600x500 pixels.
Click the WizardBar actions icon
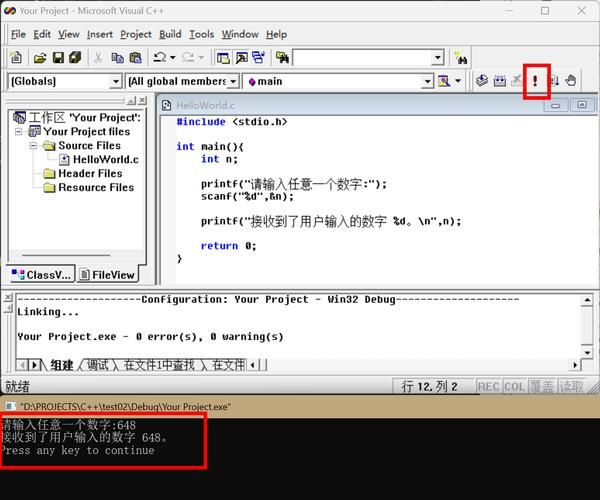pyautogui.click(x=444, y=81)
